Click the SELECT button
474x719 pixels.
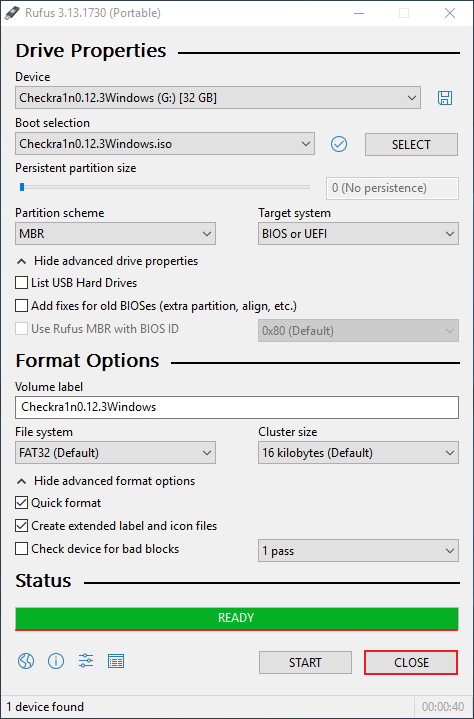pos(411,144)
